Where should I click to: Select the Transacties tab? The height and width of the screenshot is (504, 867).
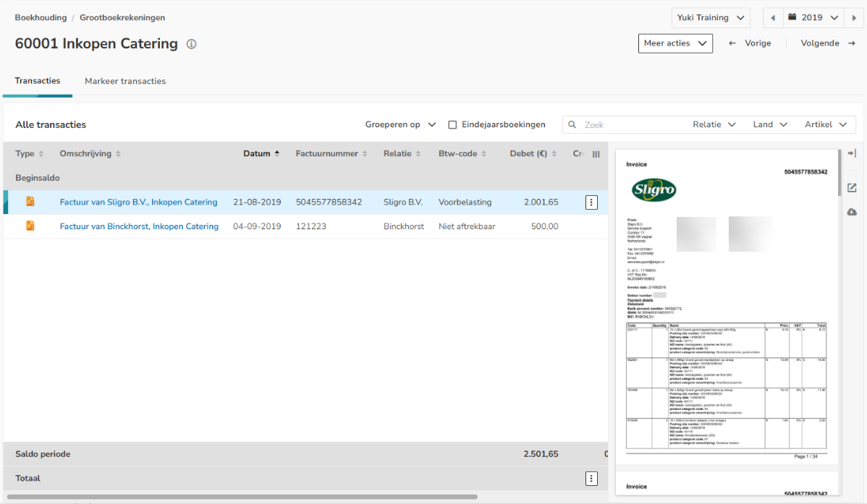tap(38, 81)
